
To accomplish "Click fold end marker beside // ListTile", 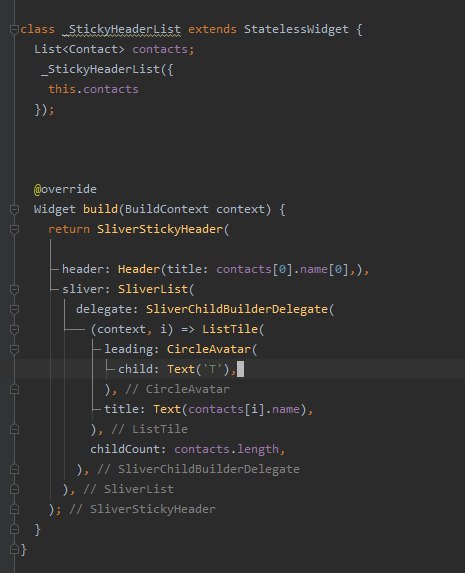I will 14,429.
